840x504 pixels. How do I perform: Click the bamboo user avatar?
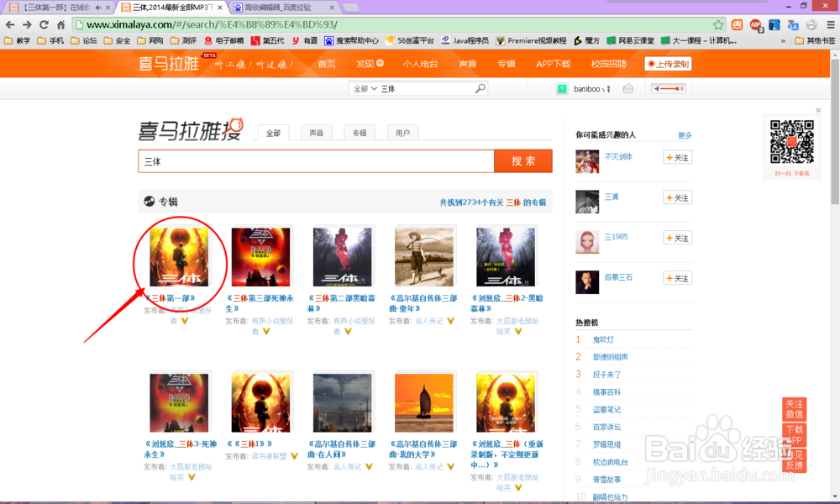[x=561, y=89]
